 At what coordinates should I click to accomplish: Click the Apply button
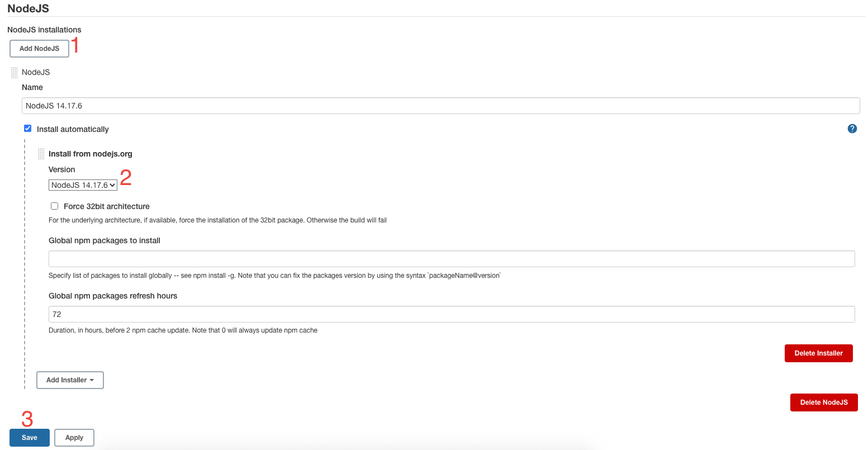[74, 438]
